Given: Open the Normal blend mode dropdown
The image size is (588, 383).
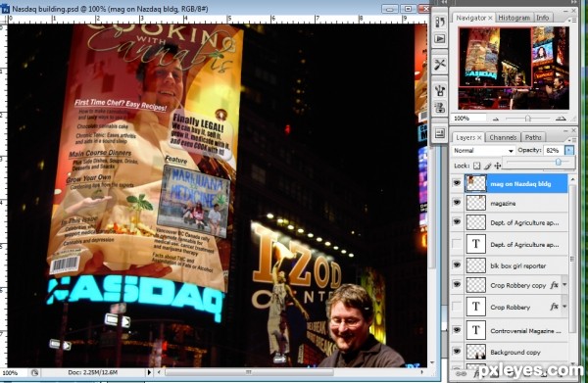Looking at the screenshot, I should [x=483, y=150].
